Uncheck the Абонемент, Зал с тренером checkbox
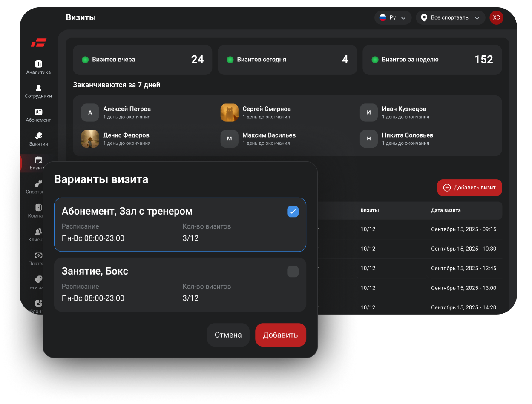Screen dimensions: 532x404 point(293,212)
